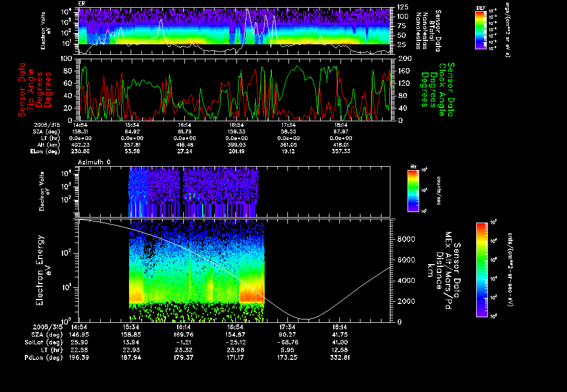Click the 200 tick on the Clock Angle axis
This screenshot has height=392, width=567.
coord(404,59)
